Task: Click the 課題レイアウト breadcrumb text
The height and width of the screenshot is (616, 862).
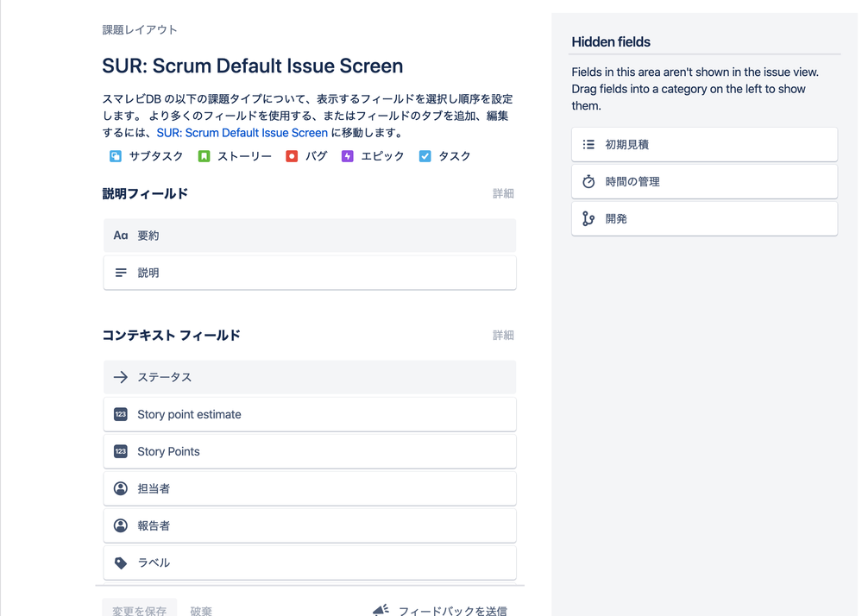Action: tap(140, 29)
